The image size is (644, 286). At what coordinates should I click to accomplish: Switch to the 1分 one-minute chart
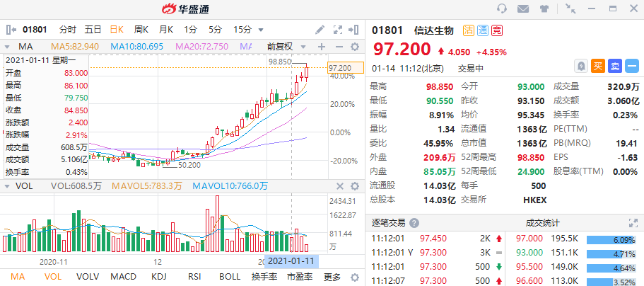(191, 30)
